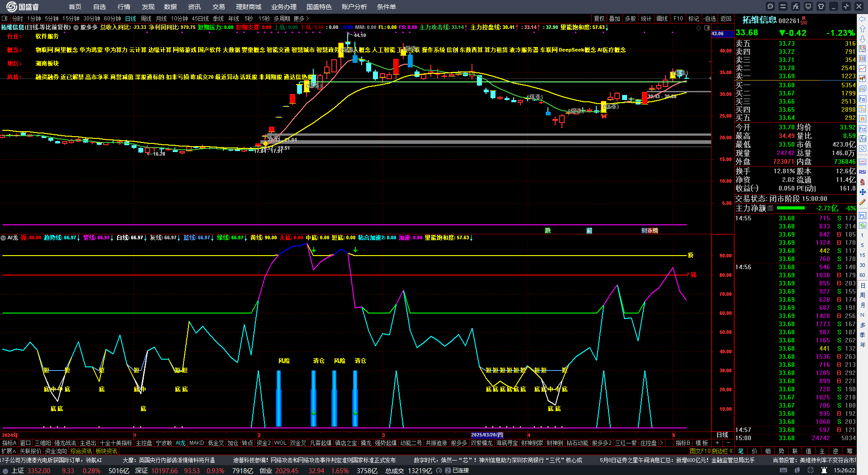This screenshot has height=475, width=868.
Task: Open the 交易 menu
Action: point(219,7)
